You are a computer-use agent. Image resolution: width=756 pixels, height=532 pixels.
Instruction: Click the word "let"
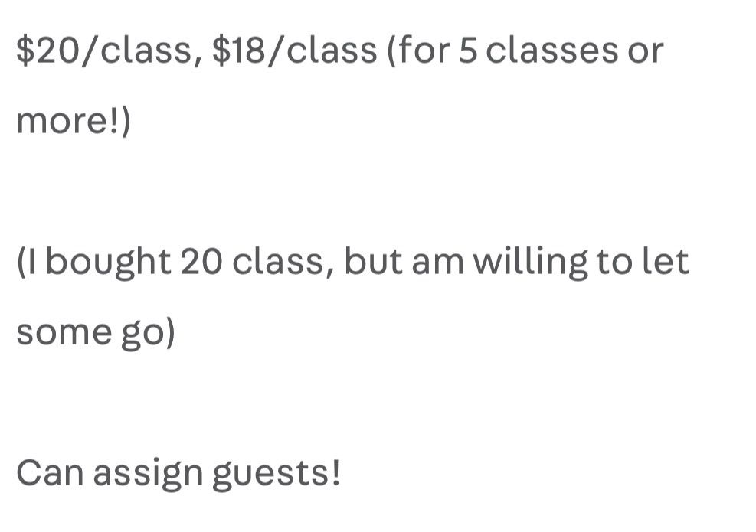click(669, 262)
